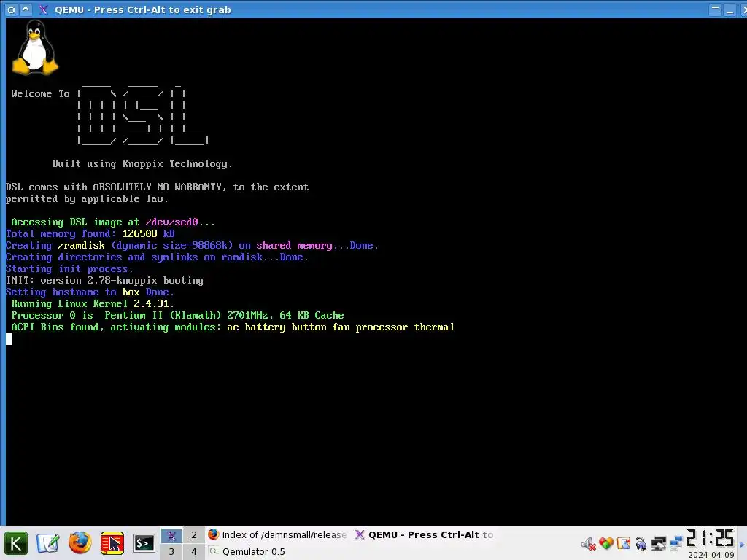Click the 'Welcome To' text
This screenshot has width=747, height=560.
(41, 94)
